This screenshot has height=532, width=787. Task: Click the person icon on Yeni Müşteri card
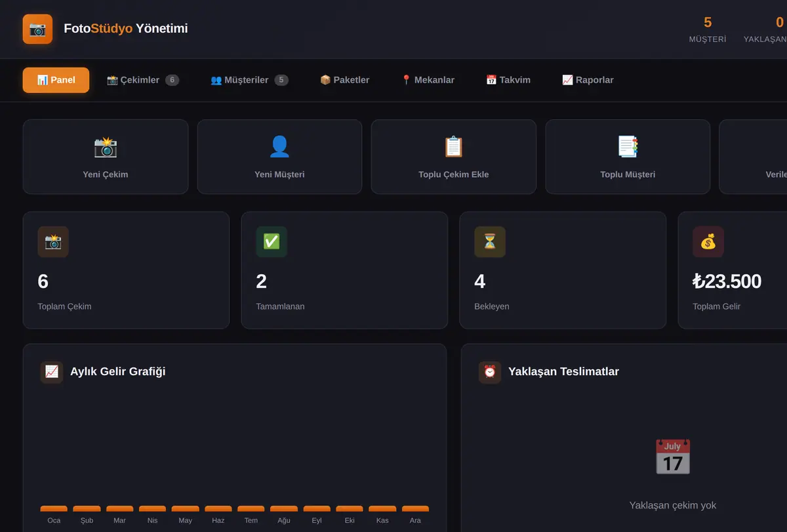(x=279, y=146)
